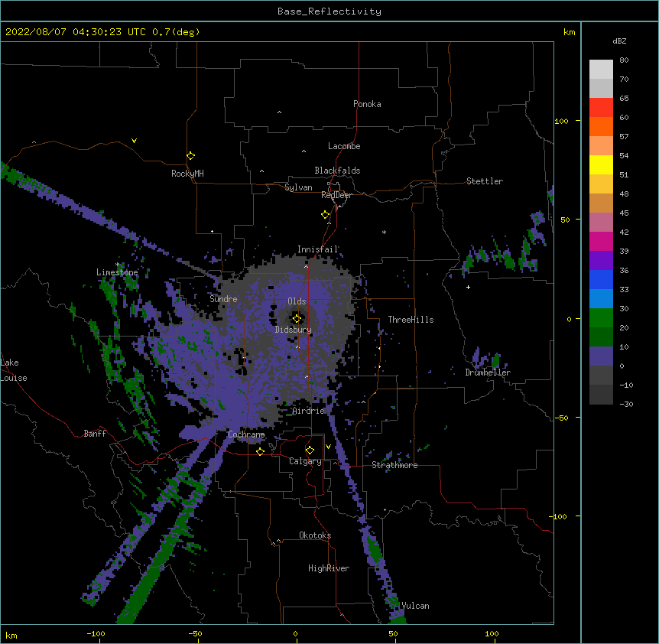Click the km unit label at top right
This screenshot has height=644, width=659.
(x=569, y=32)
